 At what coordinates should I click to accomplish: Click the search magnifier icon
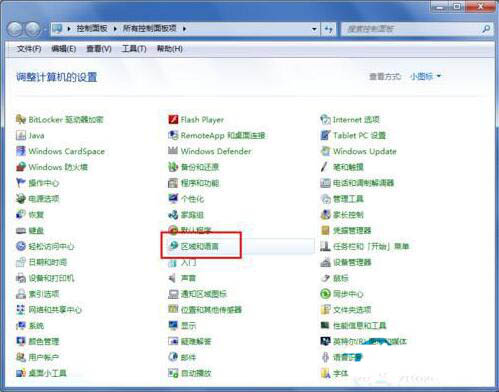click(486, 29)
